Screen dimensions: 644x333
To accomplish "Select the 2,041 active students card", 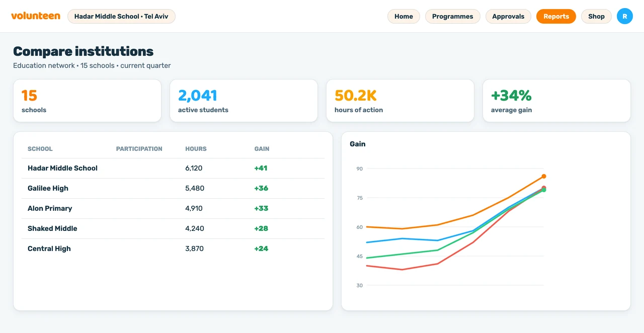I will click(x=244, y=101).
